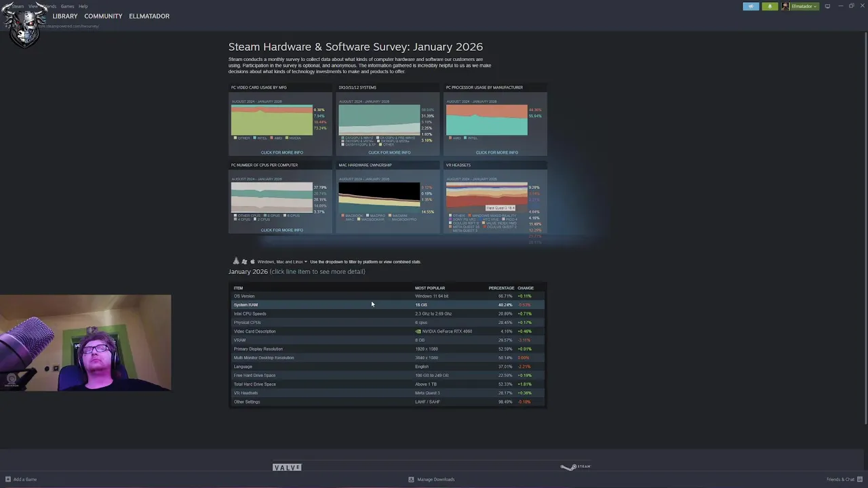Viewport: 868px width, 488px height.
Task: Click the 'Windows 11 64 bit' value
Action: 431,296
